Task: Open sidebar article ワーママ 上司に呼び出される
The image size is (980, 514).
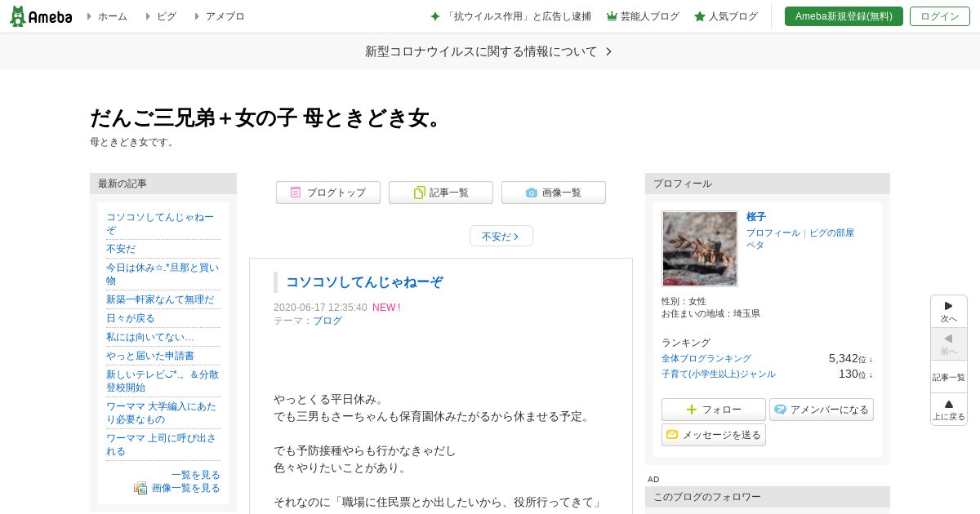Action: click(162, 445)
